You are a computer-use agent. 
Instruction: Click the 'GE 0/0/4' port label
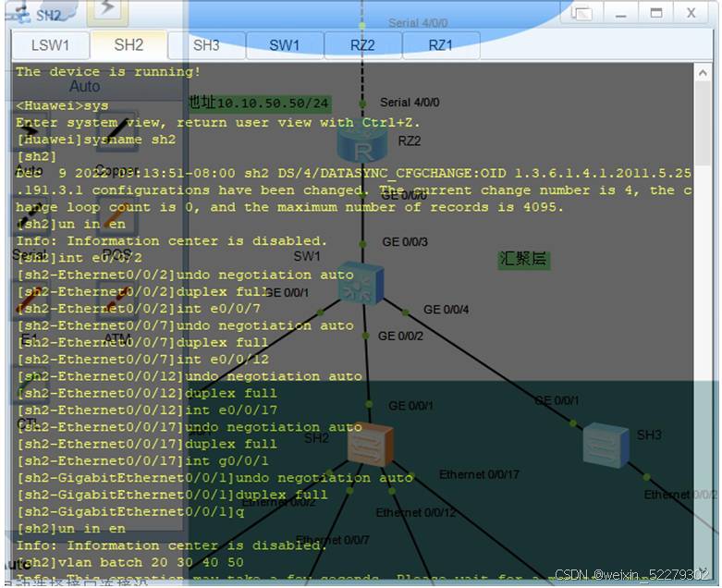(x=446, y=310)
